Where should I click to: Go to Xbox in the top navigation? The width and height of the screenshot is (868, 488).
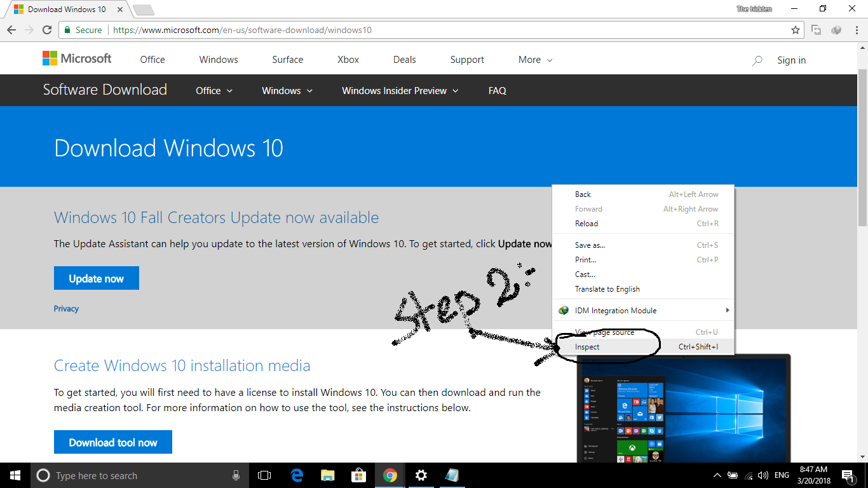[348, 60]
